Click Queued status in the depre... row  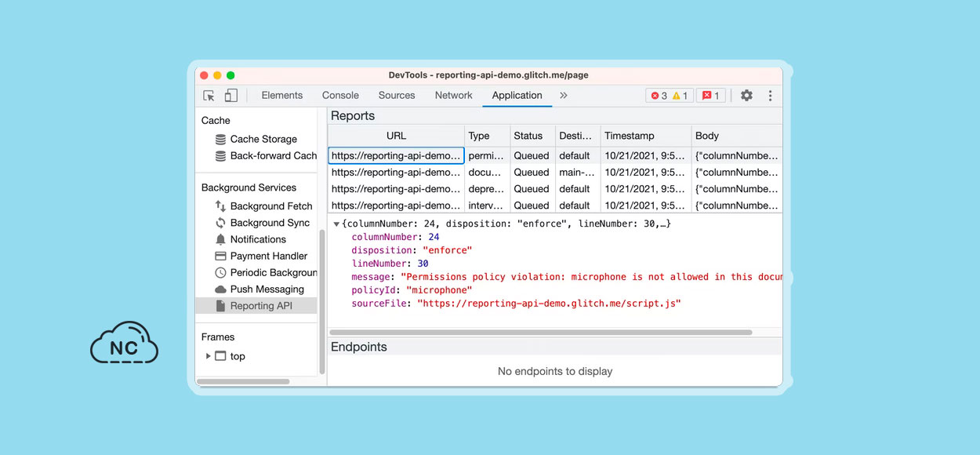[533, 188]
